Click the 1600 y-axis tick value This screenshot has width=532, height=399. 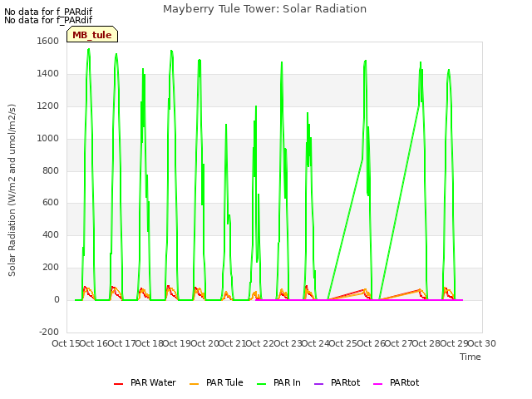tap(48, 41)
